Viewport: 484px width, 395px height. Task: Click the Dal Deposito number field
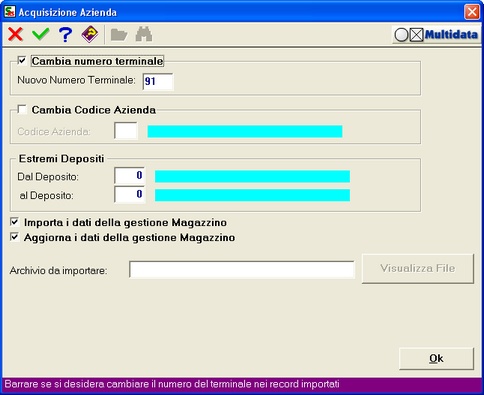tap(129, 176)
